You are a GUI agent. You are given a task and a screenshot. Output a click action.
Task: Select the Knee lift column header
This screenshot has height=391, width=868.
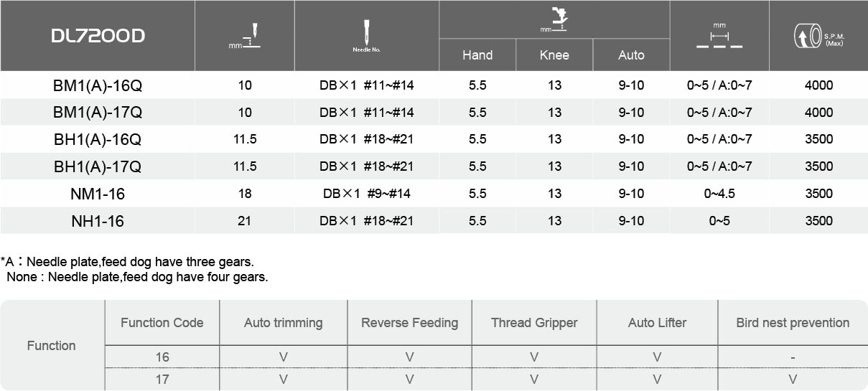point(554,55)
